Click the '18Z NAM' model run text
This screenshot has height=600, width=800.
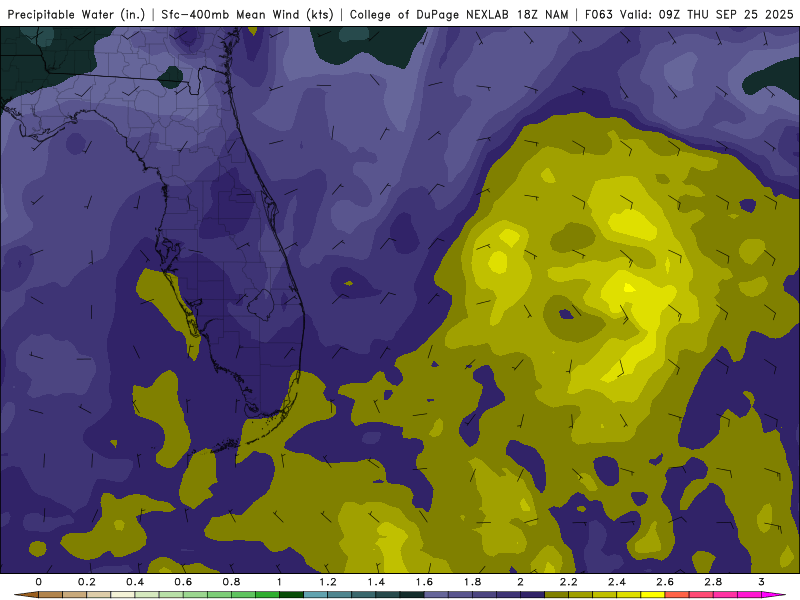click(542, 15)
